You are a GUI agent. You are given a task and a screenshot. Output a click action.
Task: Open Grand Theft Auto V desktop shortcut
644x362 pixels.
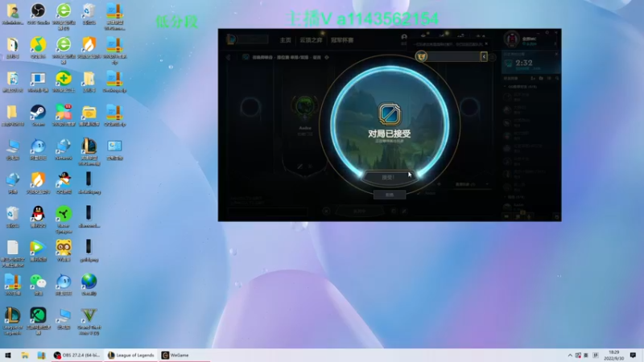(89, 321)
